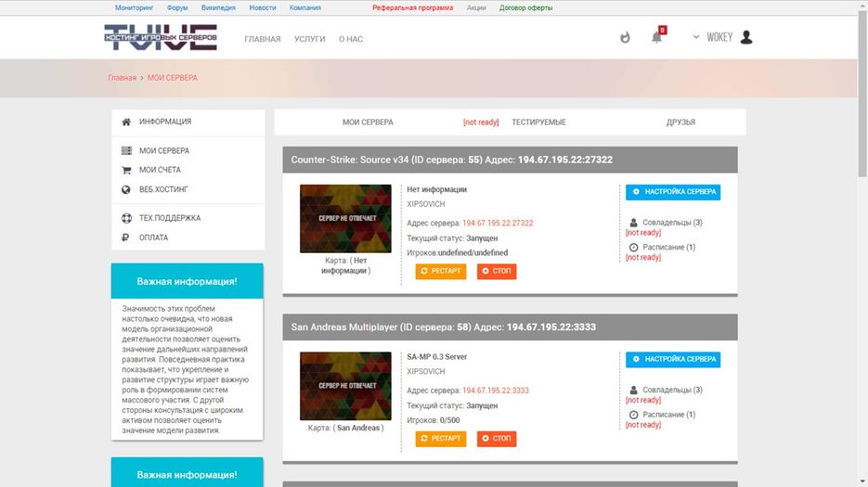868x487 pixels.
Task: Click the San Andreas server map thumbnail
Action: 345,386
